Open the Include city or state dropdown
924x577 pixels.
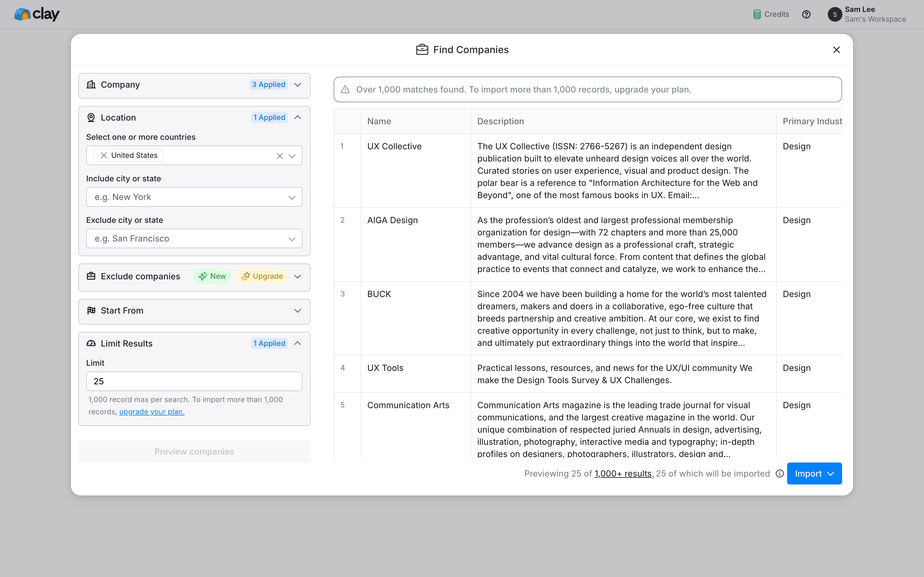[292, 197]
